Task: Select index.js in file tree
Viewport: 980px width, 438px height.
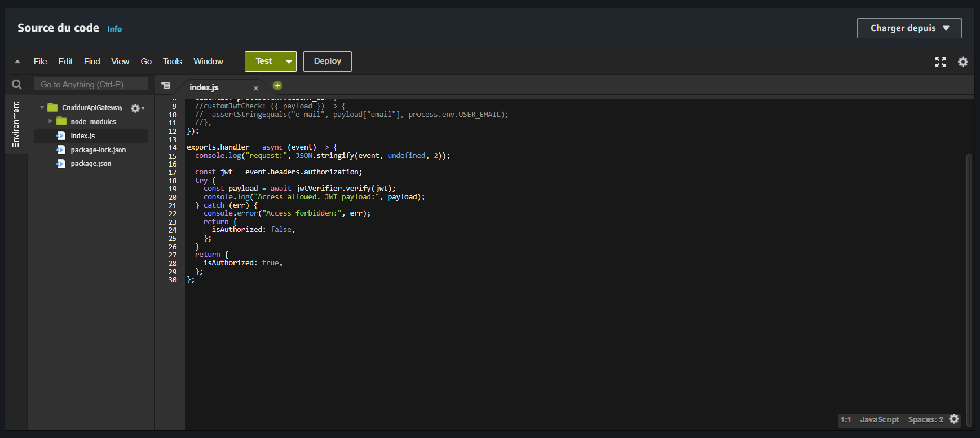Action: [x=82, y=136]
